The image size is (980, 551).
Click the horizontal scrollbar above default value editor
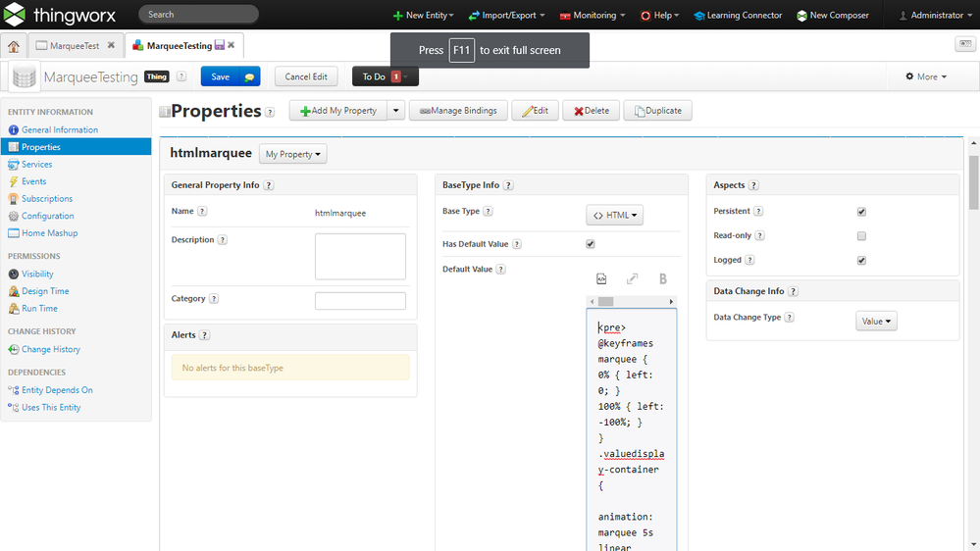point(632,302)
